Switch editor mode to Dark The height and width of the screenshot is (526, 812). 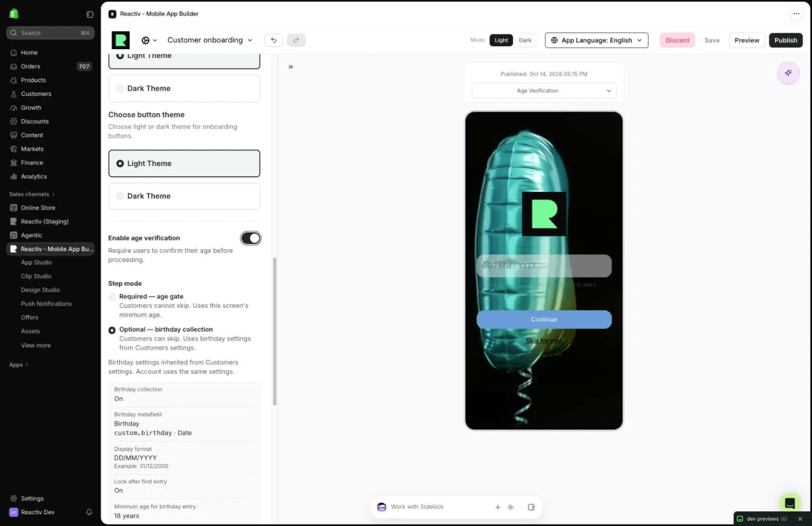click(x=525, y=40)
